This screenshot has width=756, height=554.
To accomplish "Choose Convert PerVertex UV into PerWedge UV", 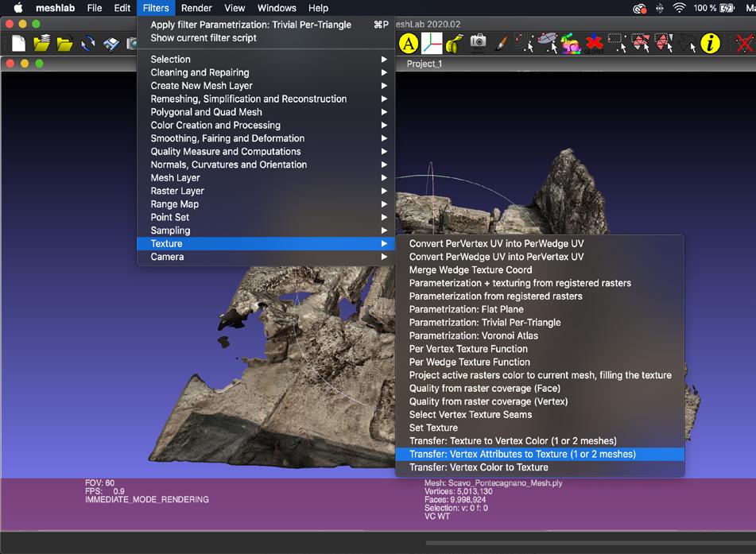I will point(540,243).
